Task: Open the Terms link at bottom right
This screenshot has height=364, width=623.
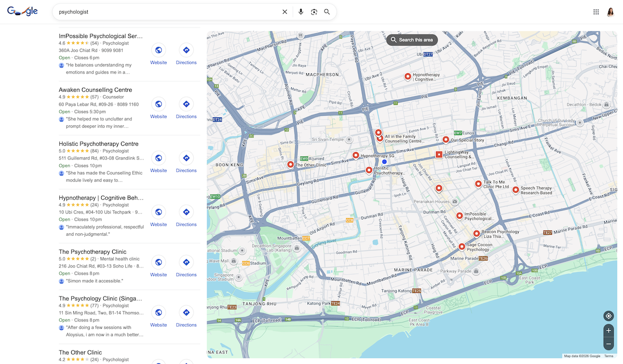Action: coord(608,356)
